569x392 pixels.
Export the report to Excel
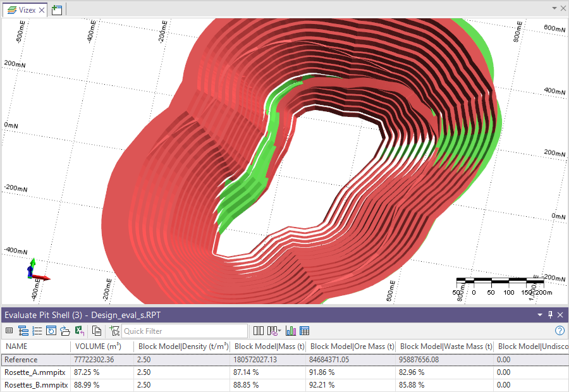tap(80, 331)
